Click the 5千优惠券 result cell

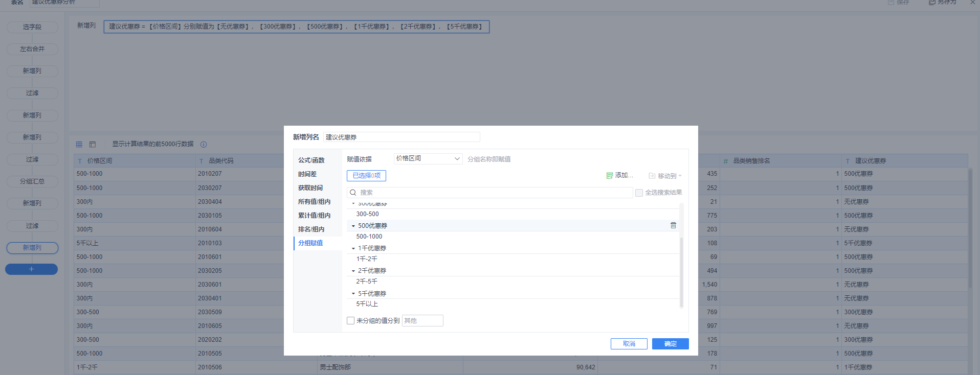905,243
